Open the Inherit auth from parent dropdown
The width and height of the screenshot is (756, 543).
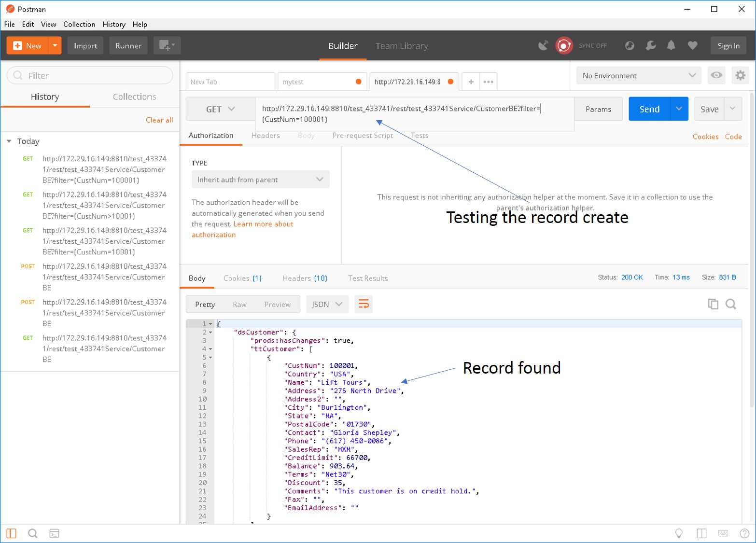pos(261,180)
